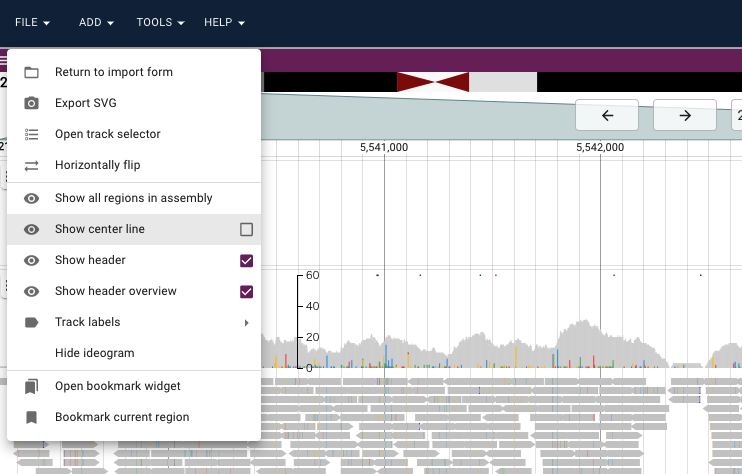Click the 40 value on coverage scale
The height and width of the screenshot is (474, 742).
coord(312,307)
